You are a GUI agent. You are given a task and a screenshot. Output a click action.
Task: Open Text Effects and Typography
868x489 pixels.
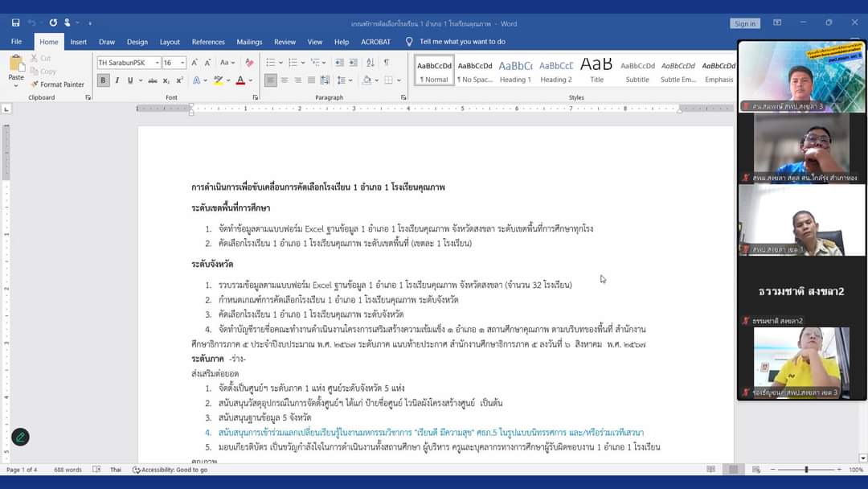click(199, 80)
